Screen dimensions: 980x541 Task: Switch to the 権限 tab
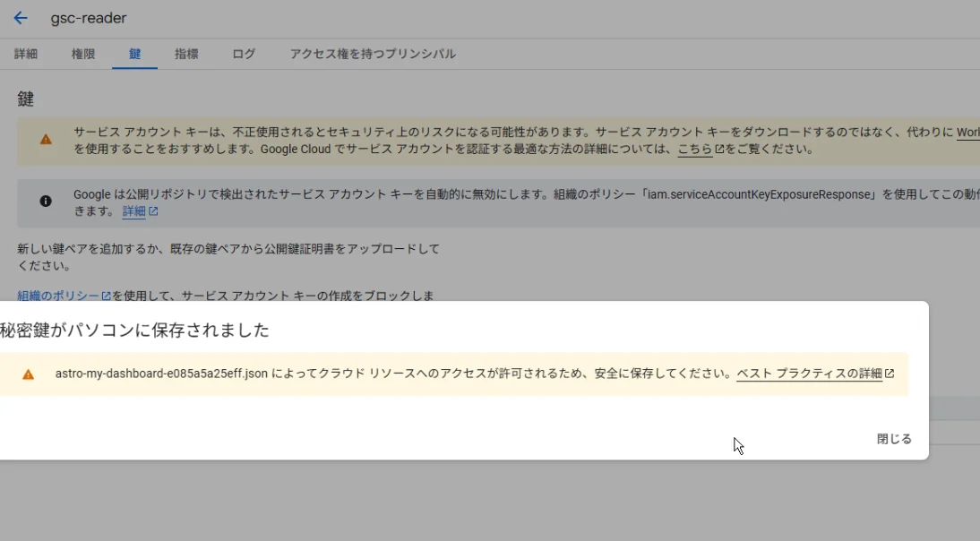coord(83,54)
